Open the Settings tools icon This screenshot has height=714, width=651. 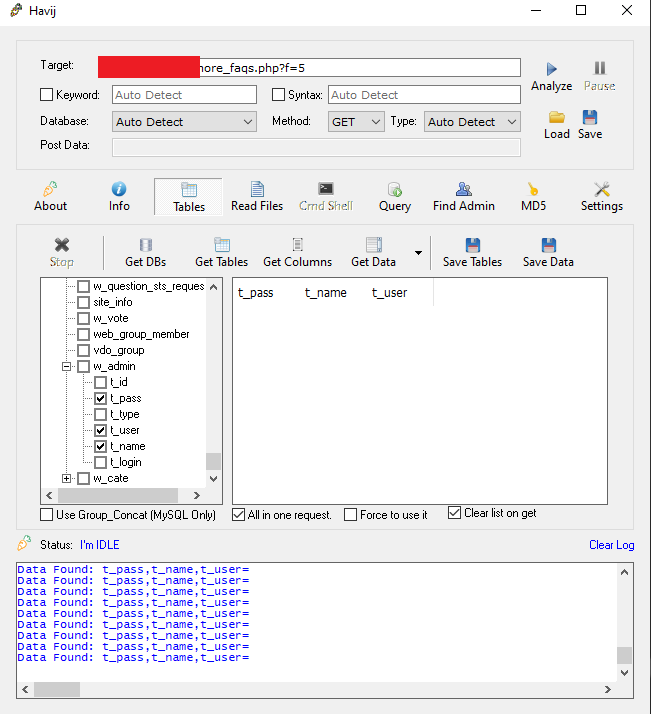pyautogui.click(x=601, y=189)
